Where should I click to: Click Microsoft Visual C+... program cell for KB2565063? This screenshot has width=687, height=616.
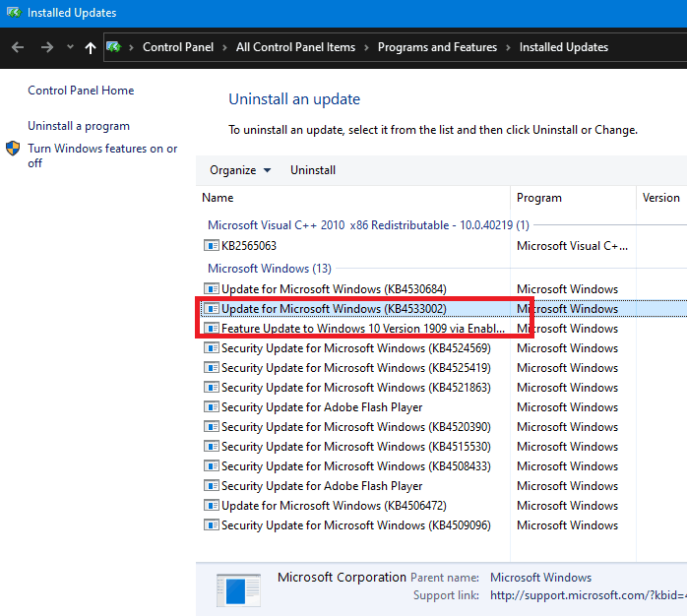(572, 246)
